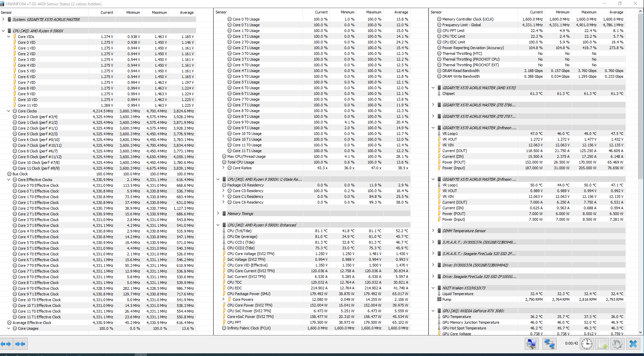Click the shrink layout arrows button
The width and height of the screenshot is (644, 356).
(x=20, y=344)
